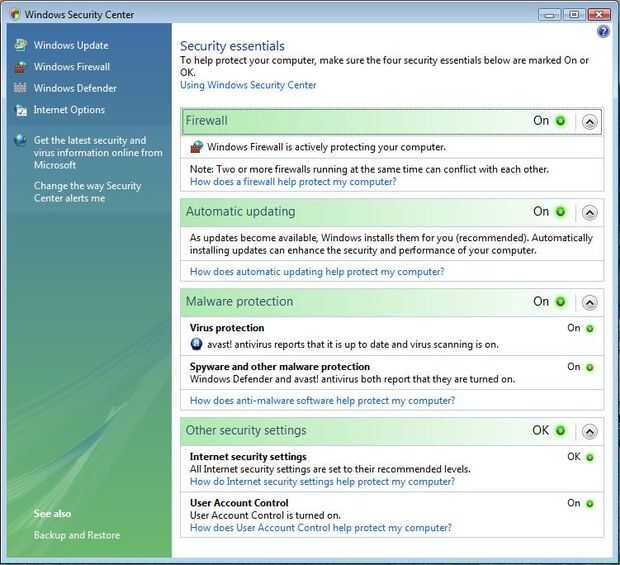Image resolution: width=620 pixels, height=565 pixels.
Task: Click the See also heading
Action: click(x=52, y=514)
